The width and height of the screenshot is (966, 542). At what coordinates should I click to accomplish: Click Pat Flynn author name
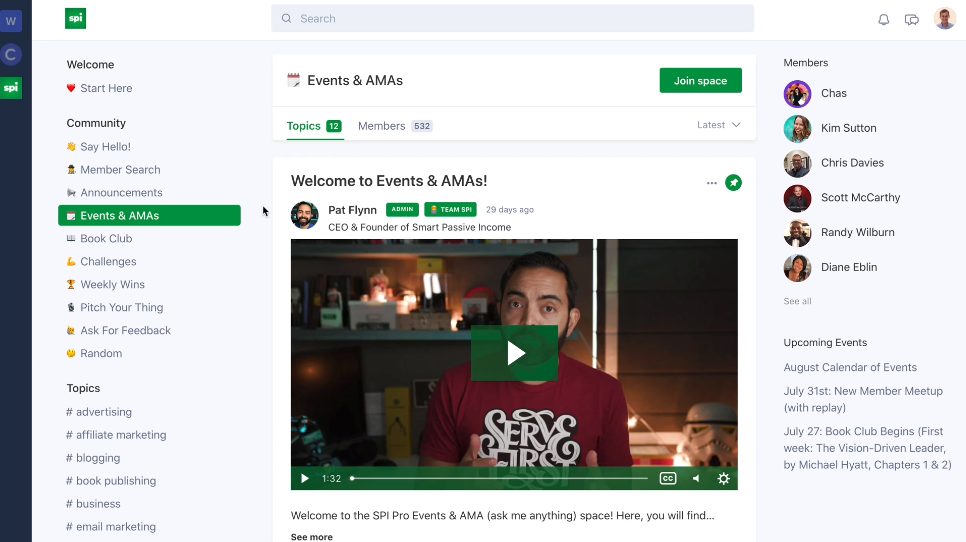(x=352, y=210)
